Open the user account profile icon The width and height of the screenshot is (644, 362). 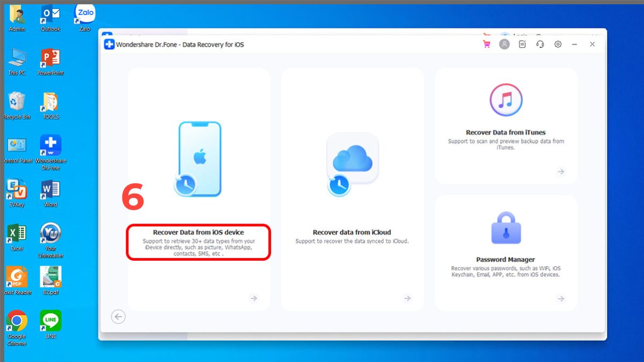click(504, 45)
